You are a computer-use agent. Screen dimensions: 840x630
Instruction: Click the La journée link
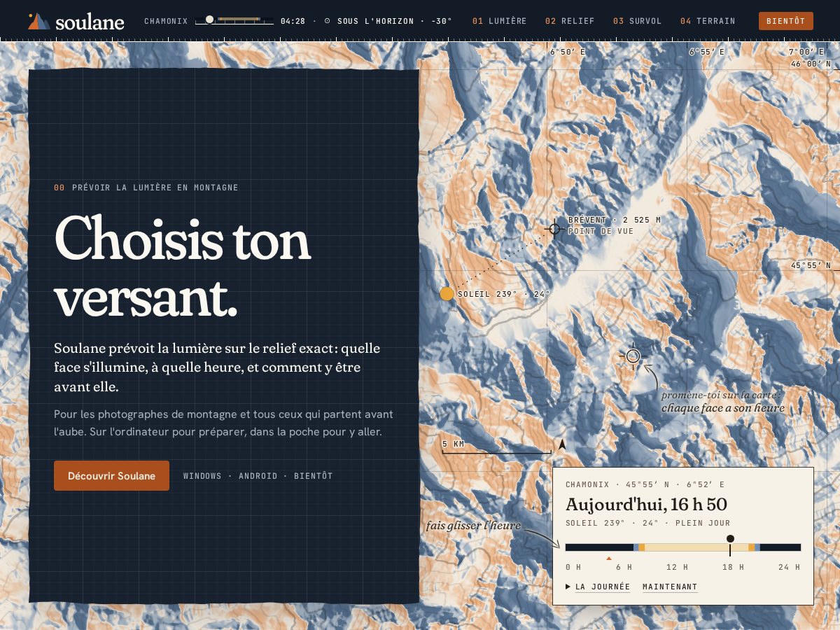[603, 587]
